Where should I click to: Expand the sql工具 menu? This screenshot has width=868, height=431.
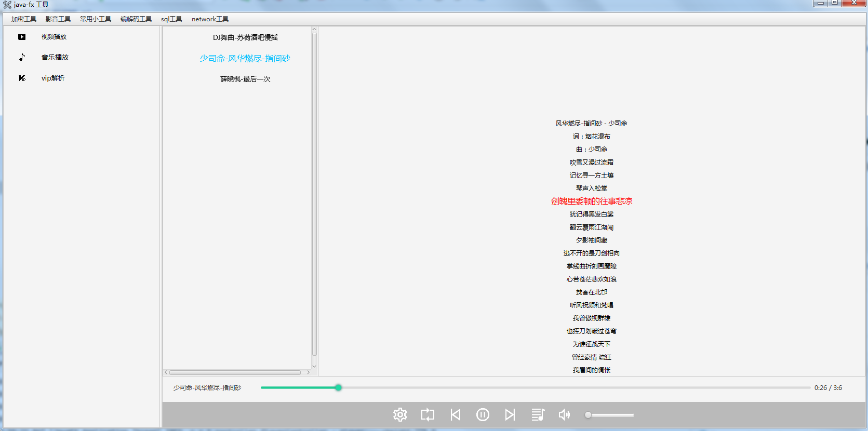tap(171, 19)
